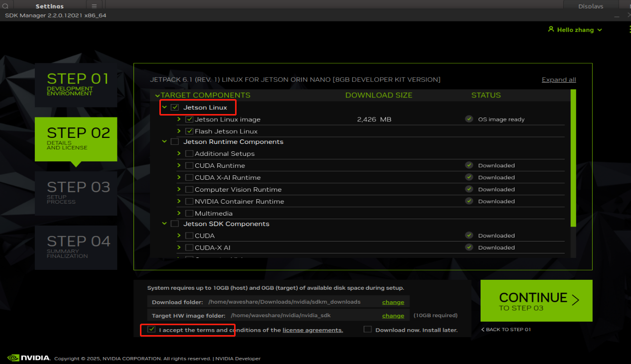The height and width of the screenshot is (364, 631).
Task: Tick the Multimedia checkbox
Action: click(189, 214)
